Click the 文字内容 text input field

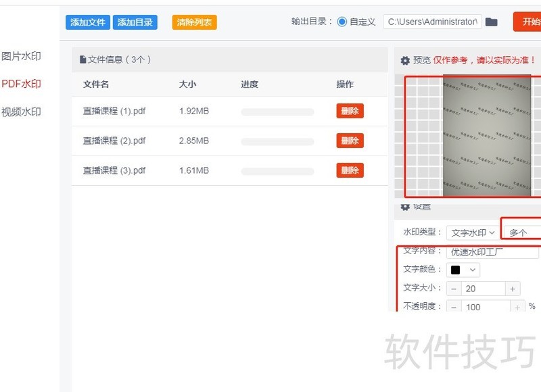coord(492,251)
